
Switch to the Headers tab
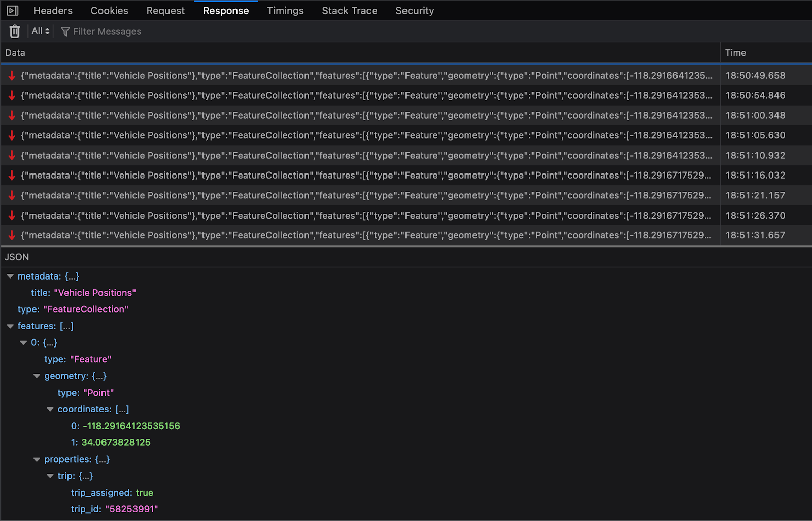click(x=53, y=10)
